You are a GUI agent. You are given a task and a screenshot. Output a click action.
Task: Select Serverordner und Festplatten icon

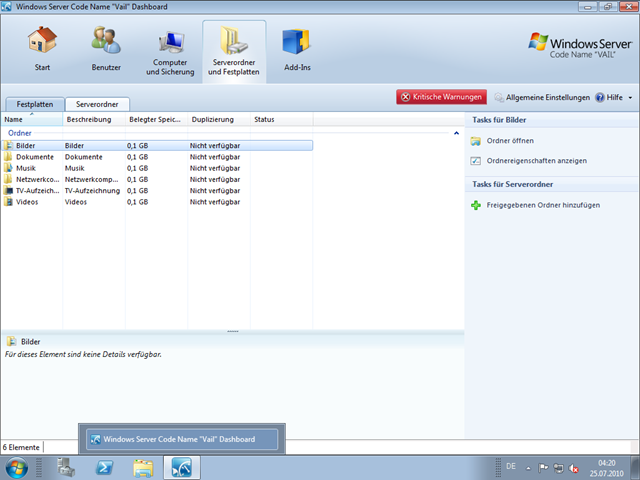point(234,40)
